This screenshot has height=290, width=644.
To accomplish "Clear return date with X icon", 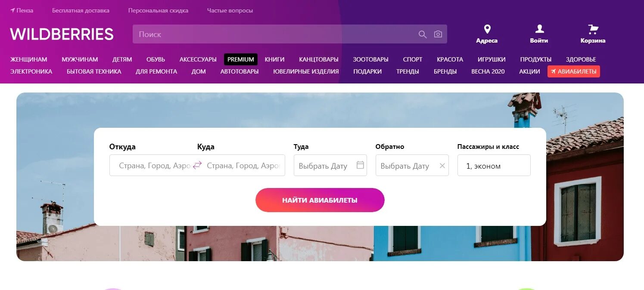I will [442, 166].
